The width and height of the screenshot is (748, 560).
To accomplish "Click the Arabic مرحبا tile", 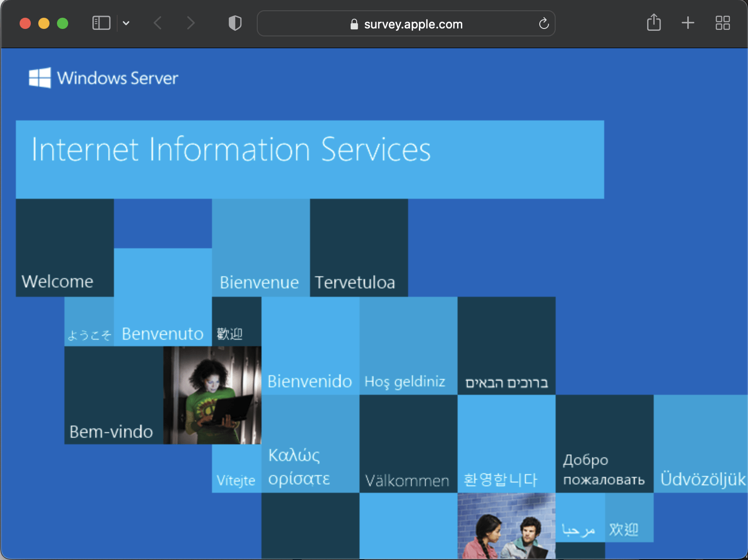I will click(580, 518).
